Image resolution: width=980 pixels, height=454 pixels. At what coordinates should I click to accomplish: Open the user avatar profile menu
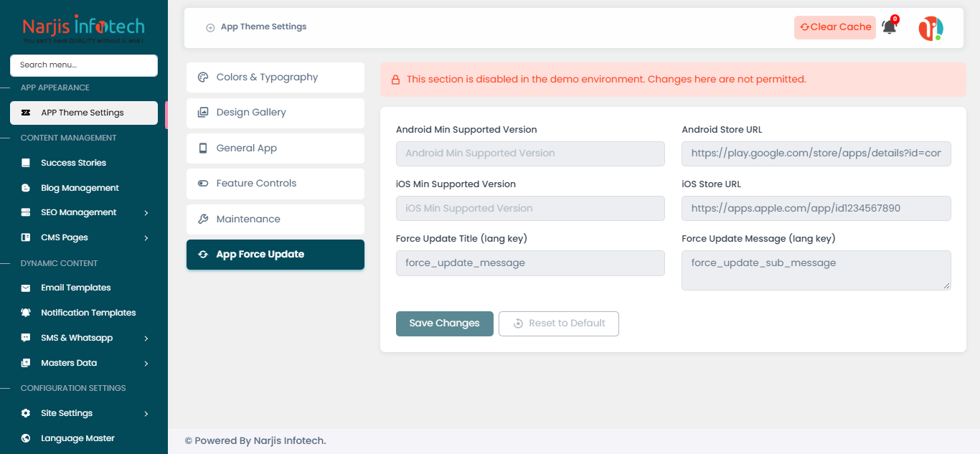click(x=930, y=28)
